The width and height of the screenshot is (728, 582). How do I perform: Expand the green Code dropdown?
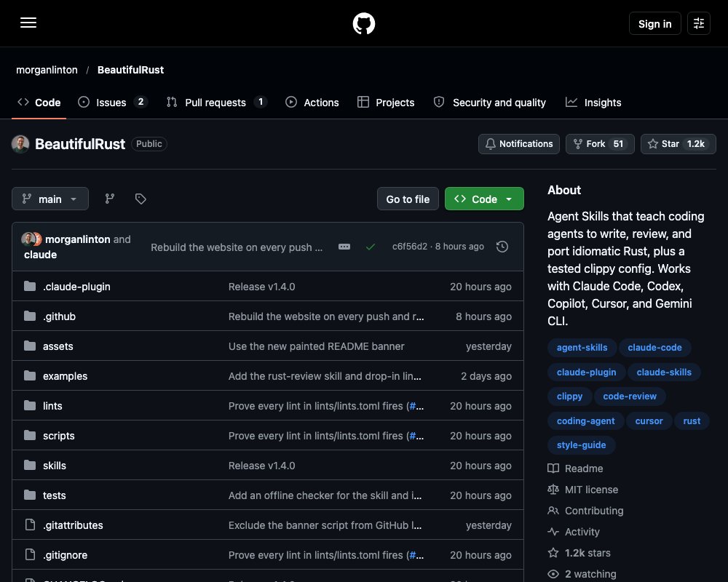point(484,199)
